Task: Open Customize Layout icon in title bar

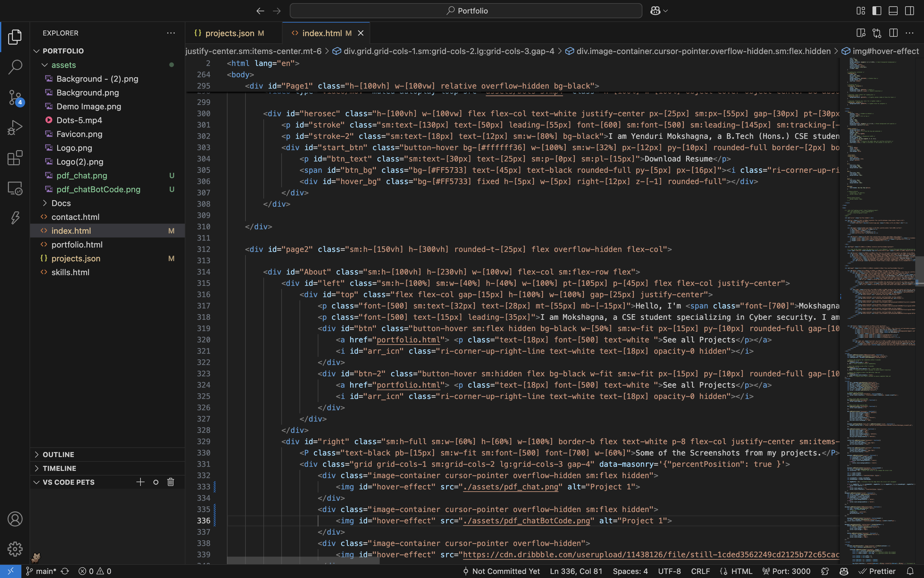Action: coord(861,11)
